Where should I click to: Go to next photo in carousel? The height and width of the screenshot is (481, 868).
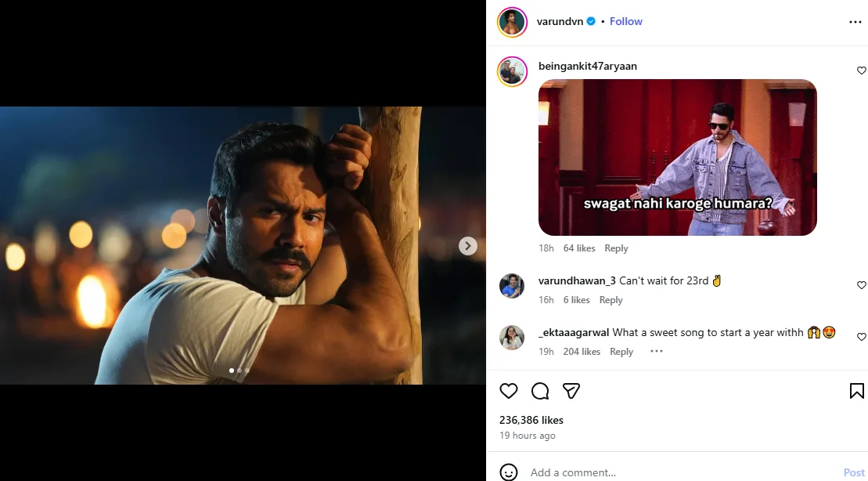[467, 246]
